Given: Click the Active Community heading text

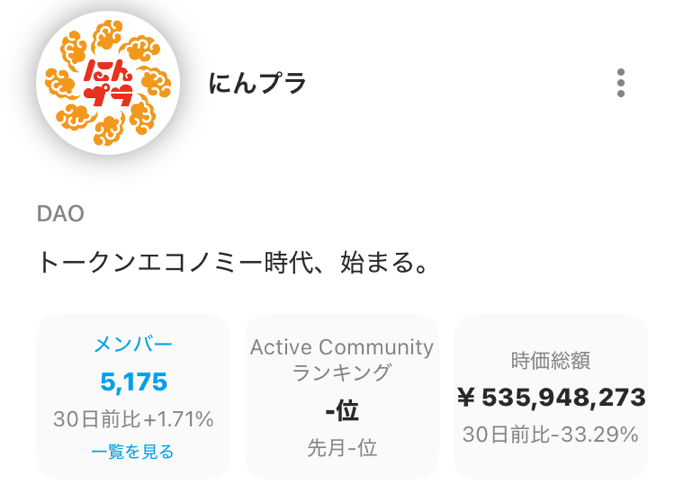Looking at the screenshot, I should [x=342, y=347].
